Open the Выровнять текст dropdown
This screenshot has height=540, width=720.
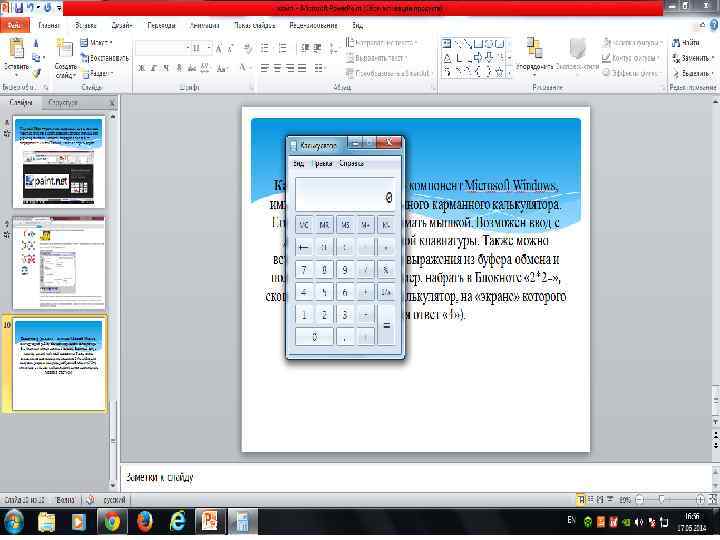(377, 58)
